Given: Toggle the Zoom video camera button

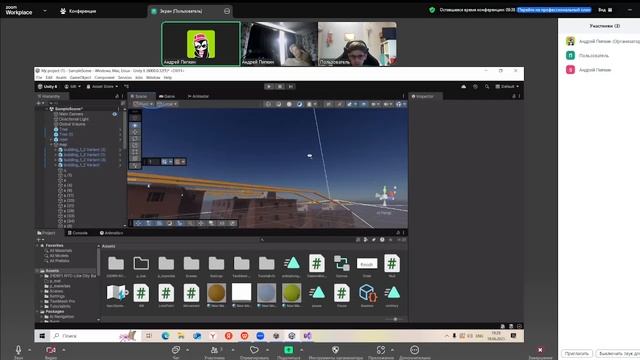Looking at the screenshot, I should click(x=51, y=351).
